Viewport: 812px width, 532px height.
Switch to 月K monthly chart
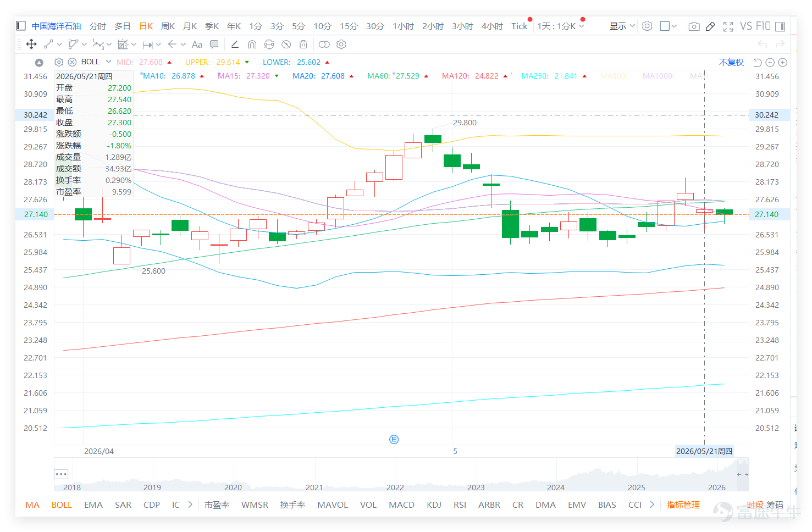tap(190, 26)
